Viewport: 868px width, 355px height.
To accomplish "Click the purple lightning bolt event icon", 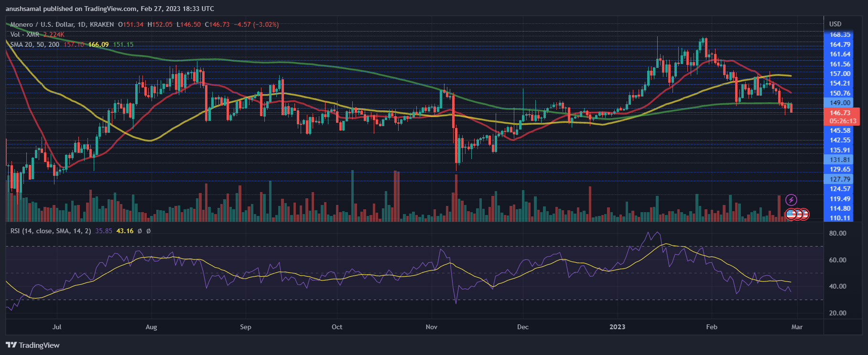I will [791, 200].
